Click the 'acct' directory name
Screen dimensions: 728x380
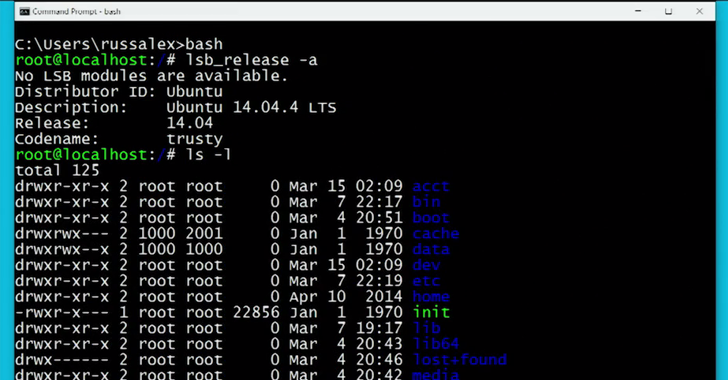(431, 186)
